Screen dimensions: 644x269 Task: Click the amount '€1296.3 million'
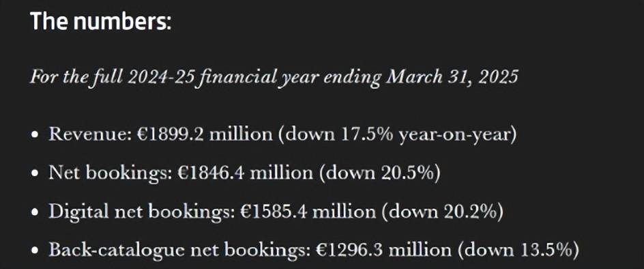(x=383, y=250)
